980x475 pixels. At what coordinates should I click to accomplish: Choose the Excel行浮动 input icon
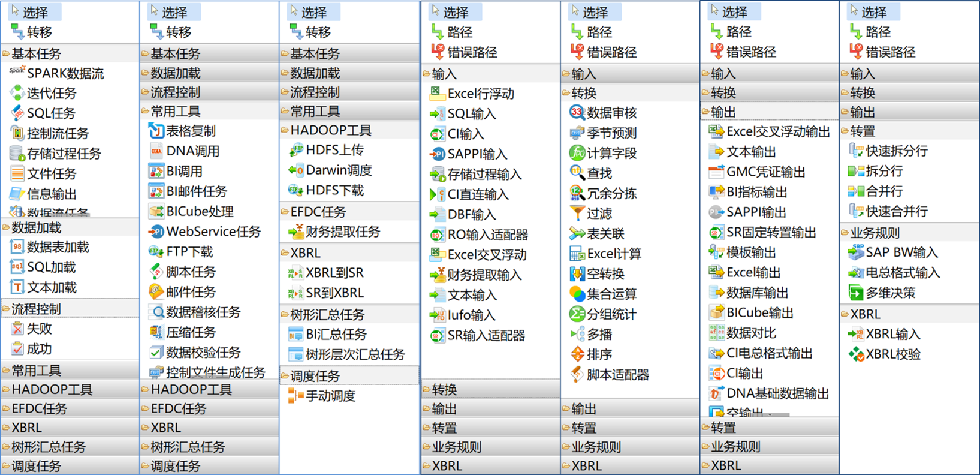[438, 94]
